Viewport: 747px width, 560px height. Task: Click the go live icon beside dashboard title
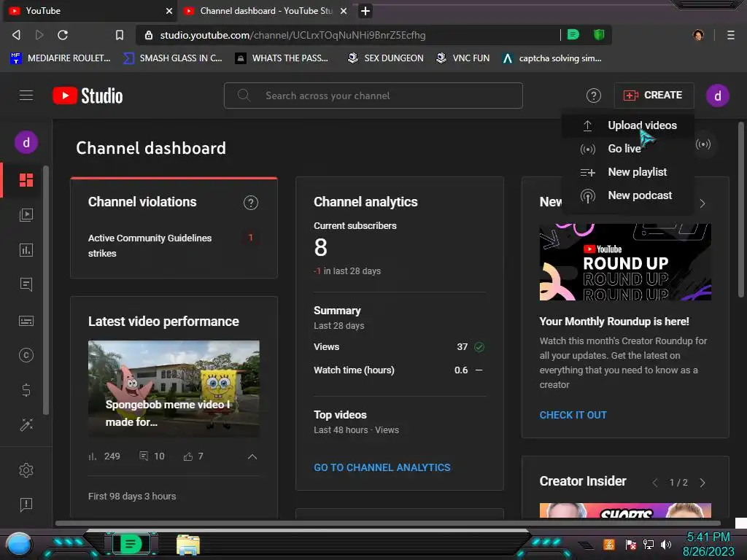[x=703, y=144]
